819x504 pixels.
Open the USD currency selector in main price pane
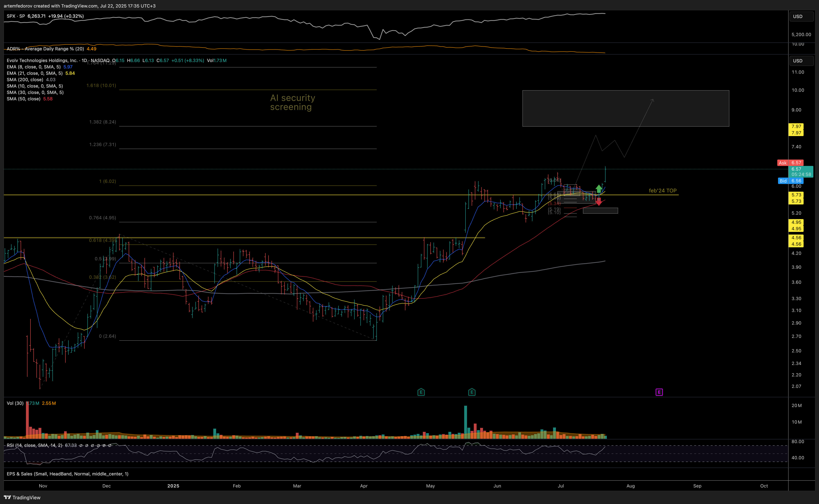801,61
